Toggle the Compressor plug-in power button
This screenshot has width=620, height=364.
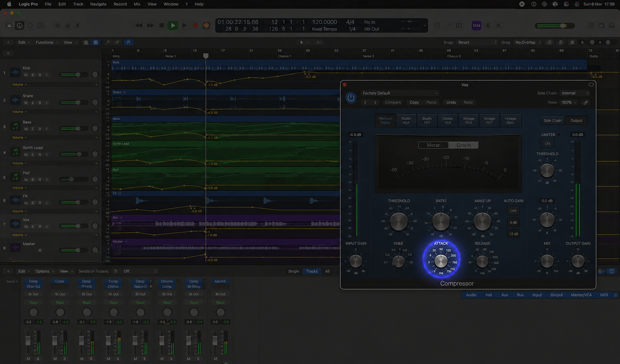pyautogui.click(x=351, y=98)
